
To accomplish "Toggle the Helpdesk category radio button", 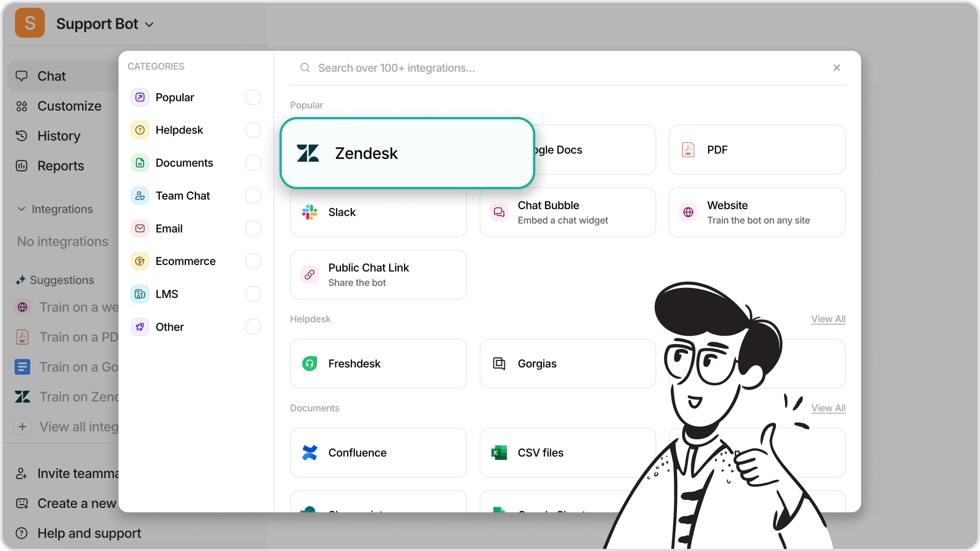I will point(254,130).
